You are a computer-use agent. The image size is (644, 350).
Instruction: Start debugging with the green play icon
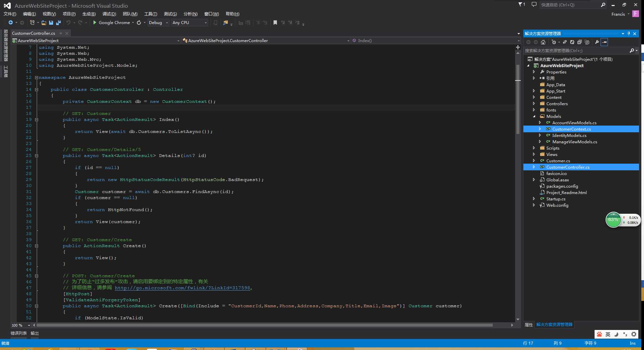click(x=95, y=22)
